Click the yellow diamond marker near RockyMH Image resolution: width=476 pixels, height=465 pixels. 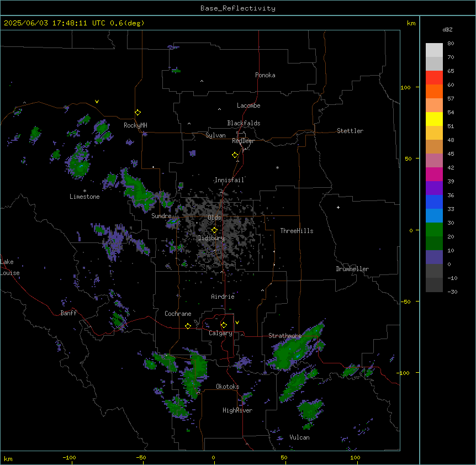pyautogui.click(x=137, y=113)
